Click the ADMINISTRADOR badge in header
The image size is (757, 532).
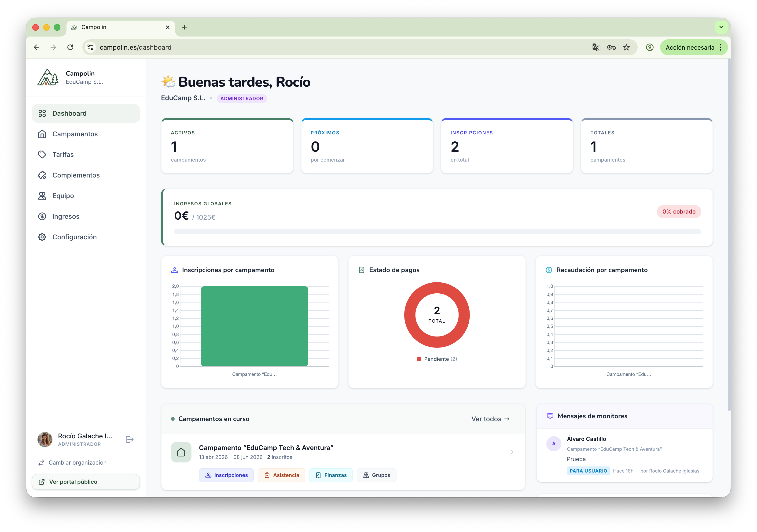[242, 99]
